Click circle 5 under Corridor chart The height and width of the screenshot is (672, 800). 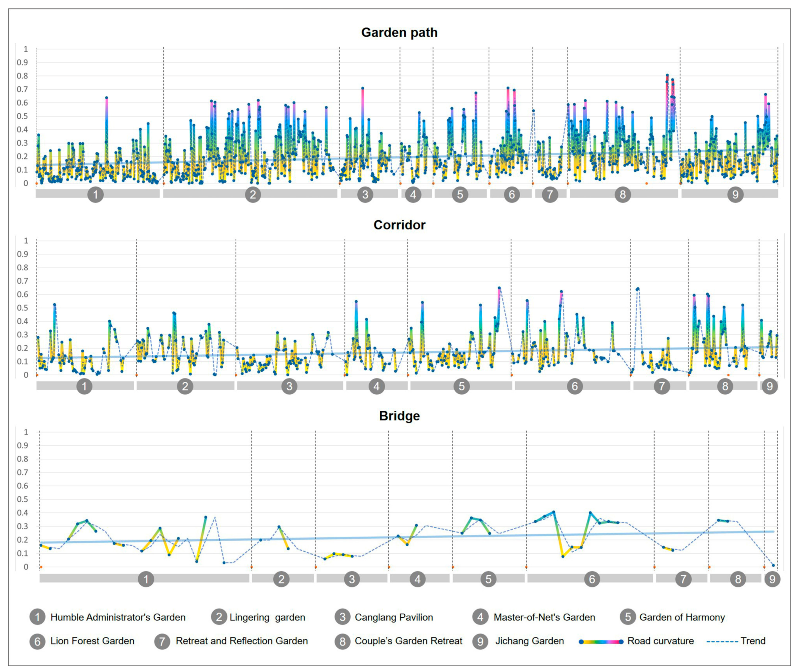pos(461,386)
